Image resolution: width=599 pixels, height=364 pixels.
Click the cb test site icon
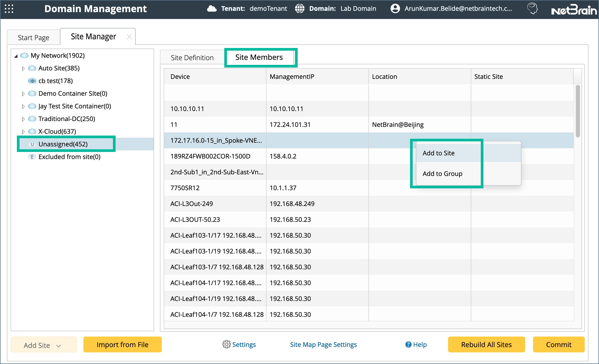32,81
